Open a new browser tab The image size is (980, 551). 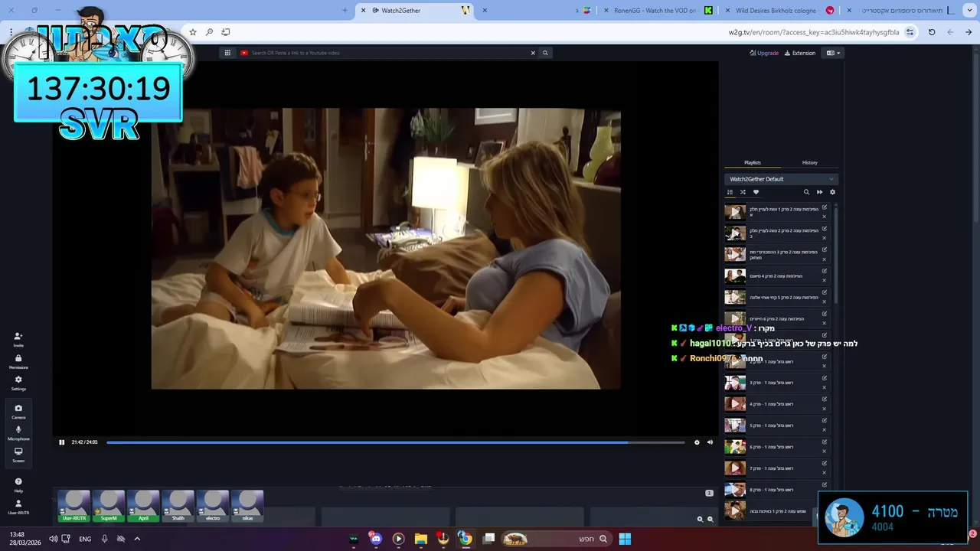(x=345, y=10)
